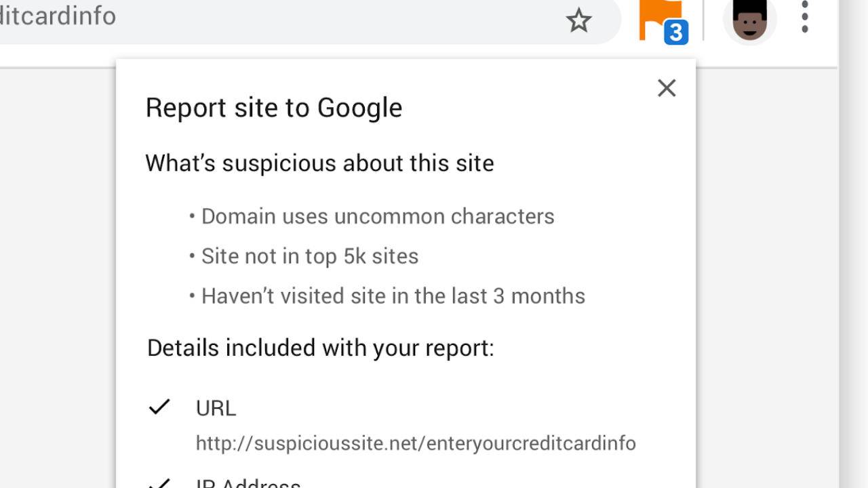Open the orange flag Suspicious Site Reporter extension
Screen dimensions: 868x488
click(x=659, y=20)
